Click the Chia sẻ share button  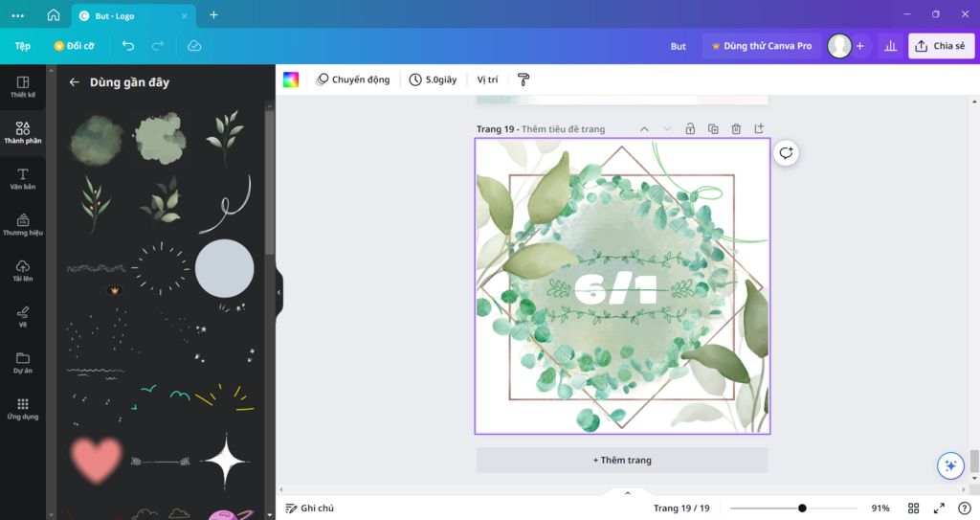click(x=942, y=46)
